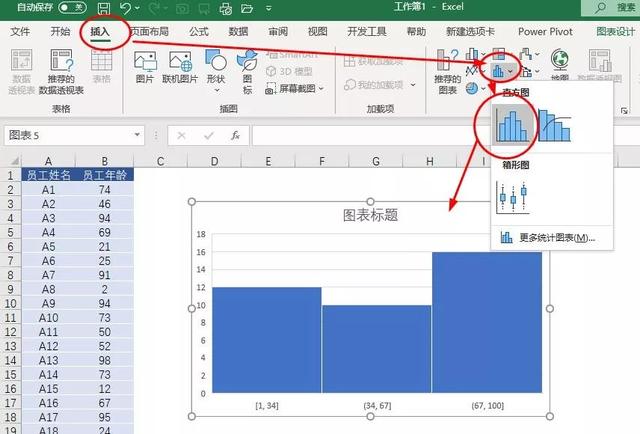Image resolution: width=640 pixels, height=434 pixels.
Task: Choose the Pareto chart thumbnail
Action: [555, 125]
